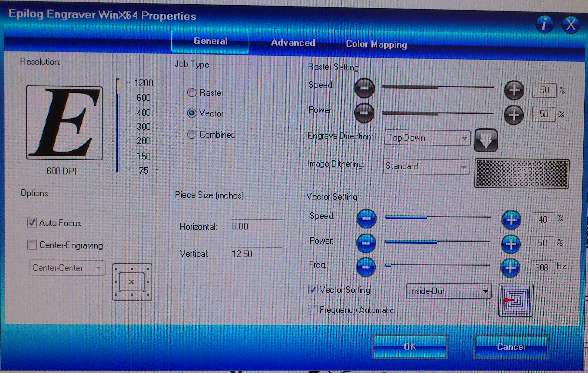Decrease vector speed with blue minus button
Image resolution: width=588 pixels, height=373 pixels.
[366, 219]
